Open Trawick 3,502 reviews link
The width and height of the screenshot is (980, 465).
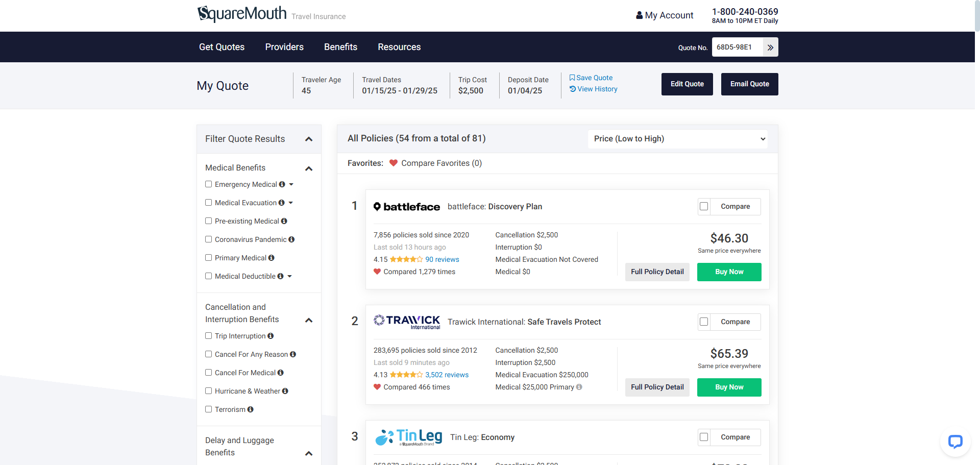447,375
